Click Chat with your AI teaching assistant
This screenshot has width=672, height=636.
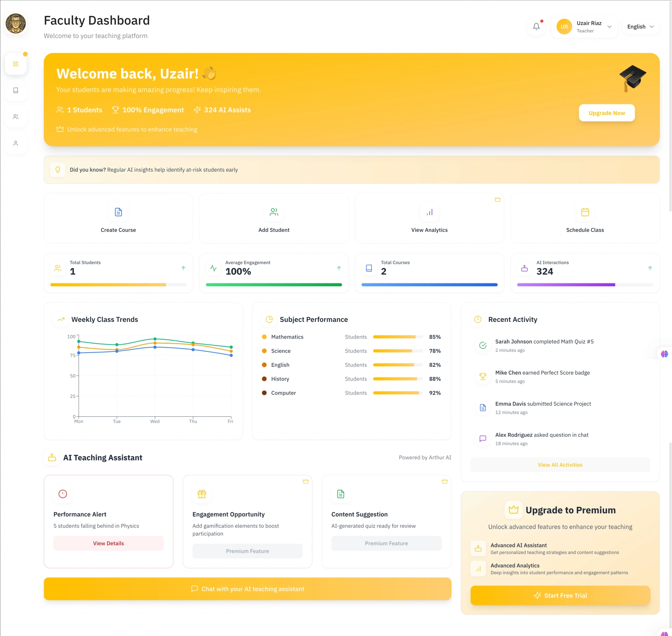(x=247, y=589)
